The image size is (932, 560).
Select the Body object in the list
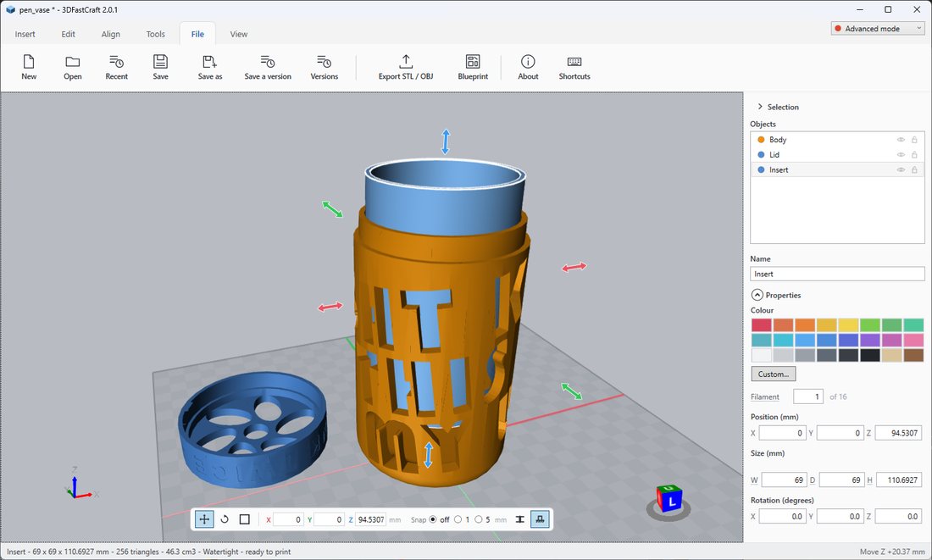(x=837, y=140)
